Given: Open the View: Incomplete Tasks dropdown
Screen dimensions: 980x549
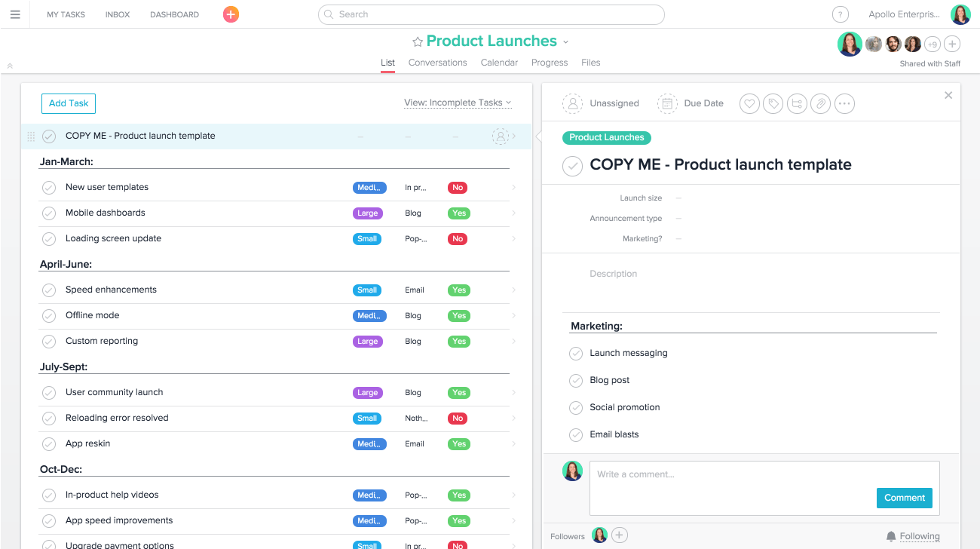Looking at the screenshot, I should pos(458,103).
